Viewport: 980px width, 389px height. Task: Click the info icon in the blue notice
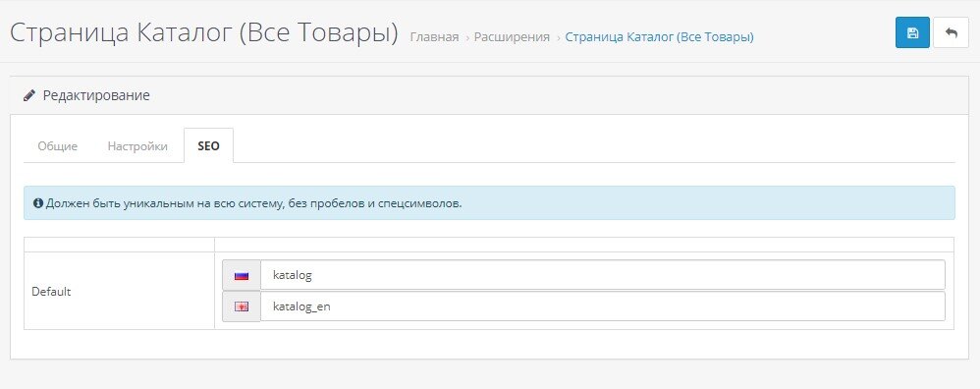pos(38,203)
